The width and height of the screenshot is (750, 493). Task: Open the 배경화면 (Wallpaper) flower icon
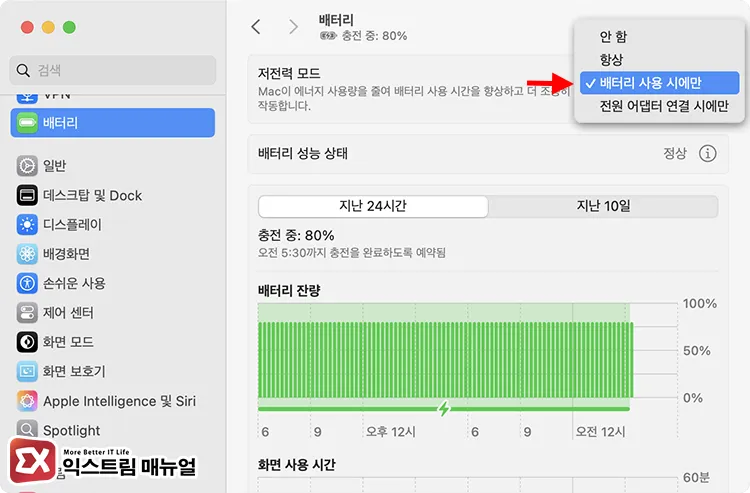pyautogui.click(x=27, y=254)
